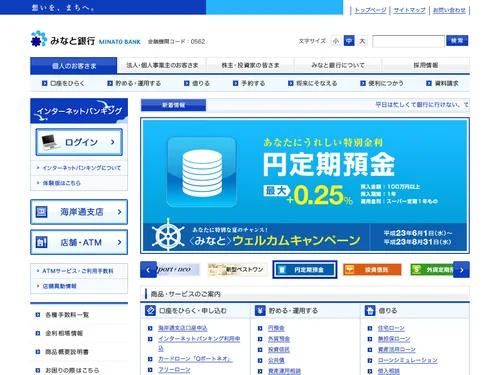Image resolution: width=500 pixels, height=375 pixels.
Task: Open 借りる submenu item
Action: [x=197, y=83]
